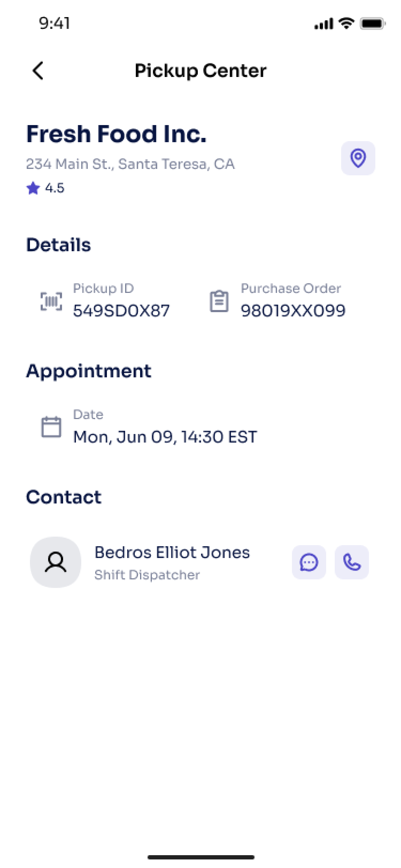Tap the home indicator bar
The image size is (401, 868).
tap(201, 857)
